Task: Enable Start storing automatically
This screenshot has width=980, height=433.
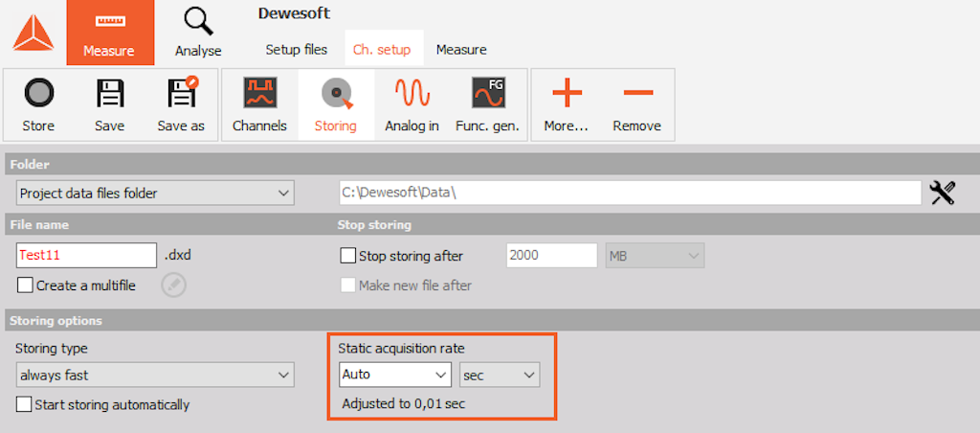Action: point(24,404)
